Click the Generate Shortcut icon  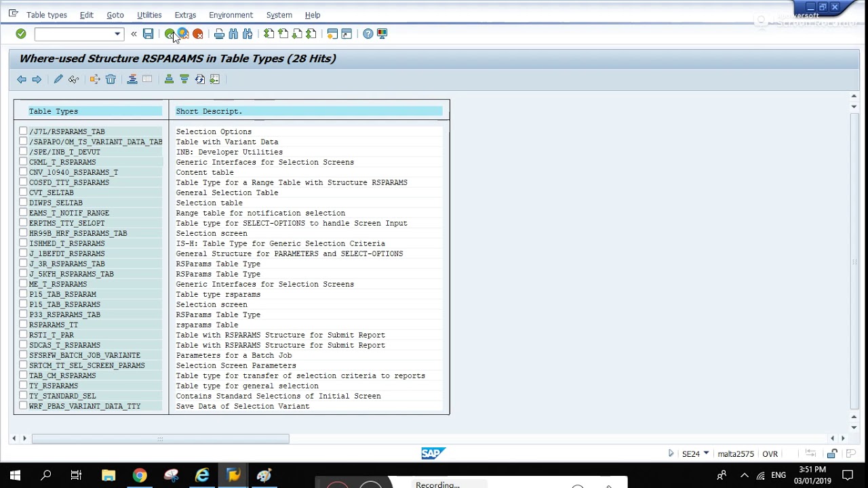(x=347, y=34)
